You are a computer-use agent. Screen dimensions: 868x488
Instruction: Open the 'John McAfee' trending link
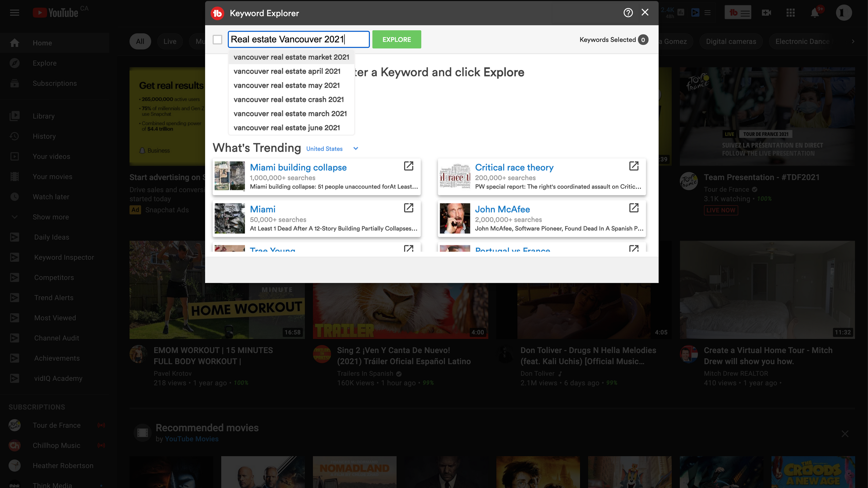click(x=502, y=209)
